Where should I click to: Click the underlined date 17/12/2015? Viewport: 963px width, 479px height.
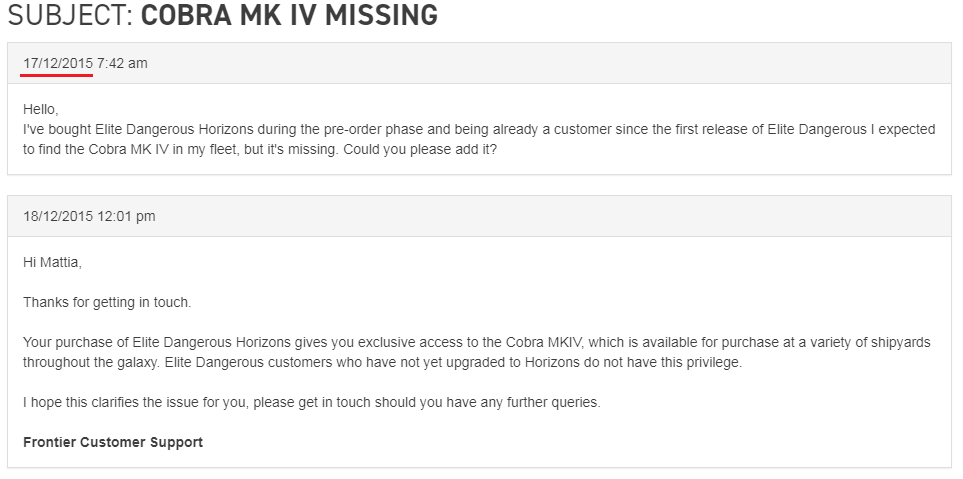[x=58, y=63]
